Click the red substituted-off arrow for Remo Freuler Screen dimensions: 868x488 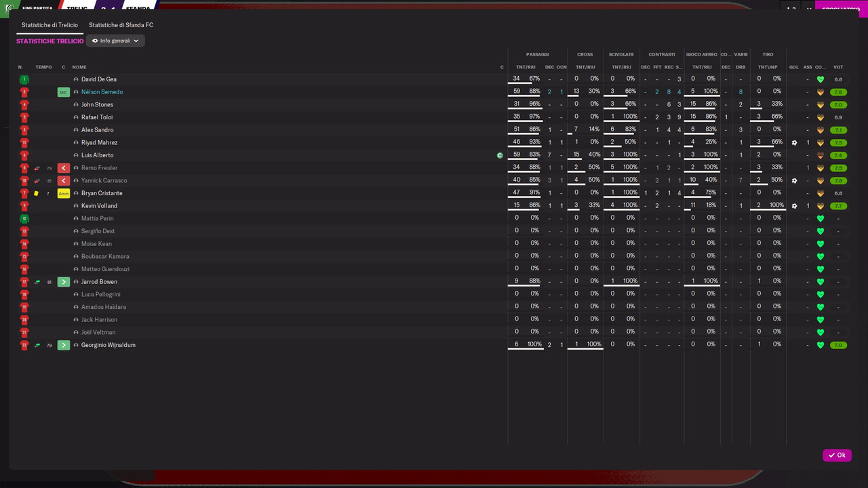tap(64, 168)
